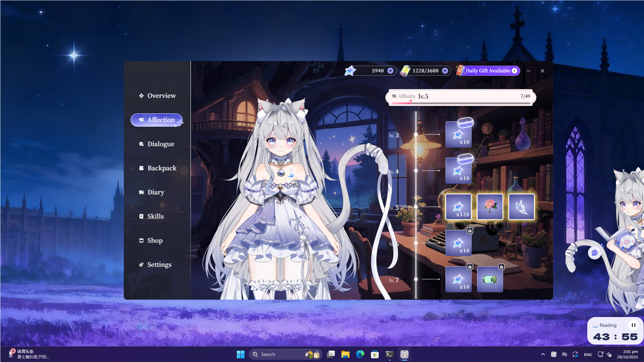Expand the Daily Gift Available banner
Image resolution: width=644 pixels, height=362 pixels.
(x=514, y=71)
